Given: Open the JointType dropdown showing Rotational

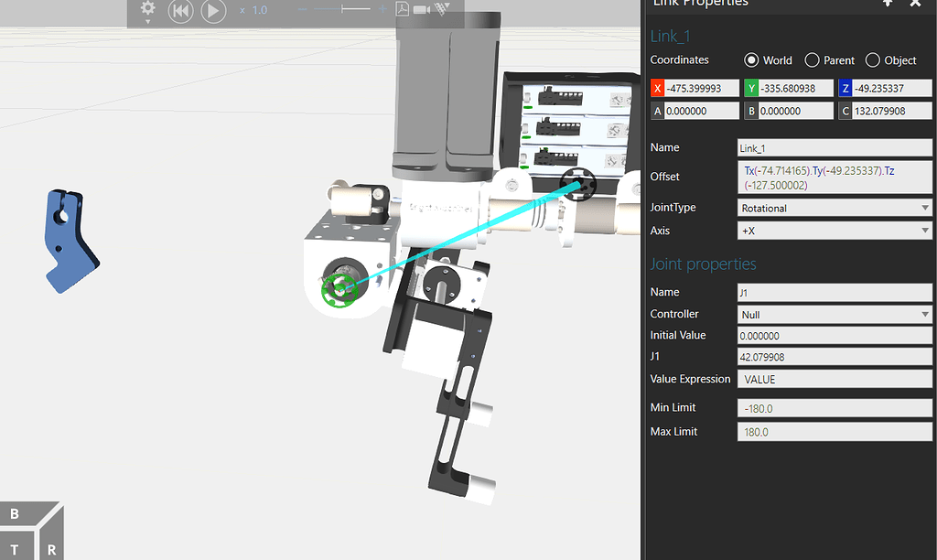Looking at the screenshot, I should tap(834, 207).
